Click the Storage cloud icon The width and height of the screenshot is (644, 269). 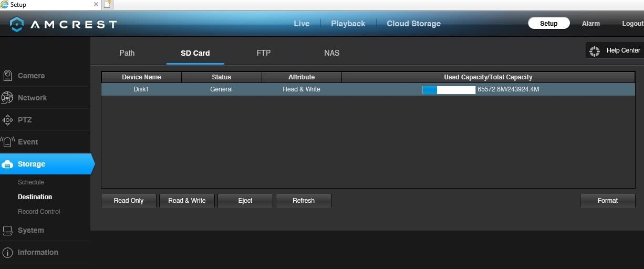tap(7, 164)
